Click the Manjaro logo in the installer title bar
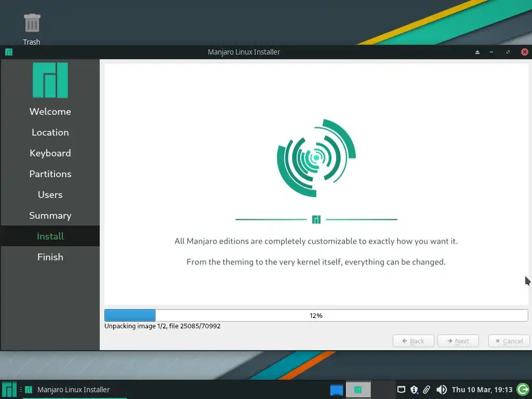Screen dimensions: 532x399 (9, 52)
